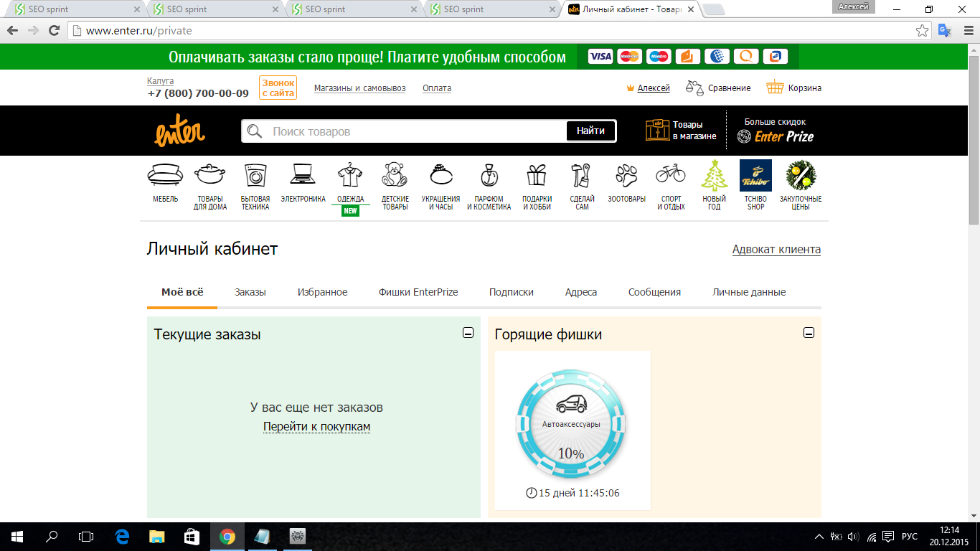This screenshot has height=551, width=980.
Task: Click Товары в магазине store icon
Action: click(657, 131)
